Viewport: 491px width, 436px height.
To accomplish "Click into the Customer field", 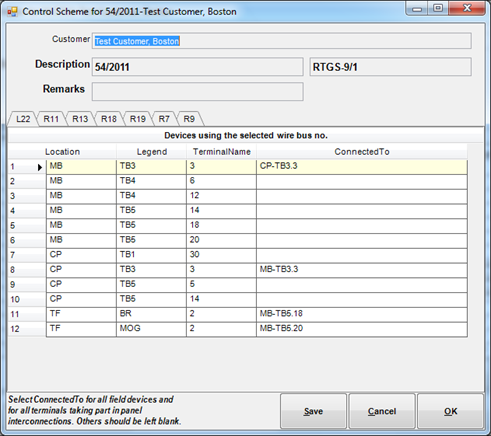I will pos(282,41).
